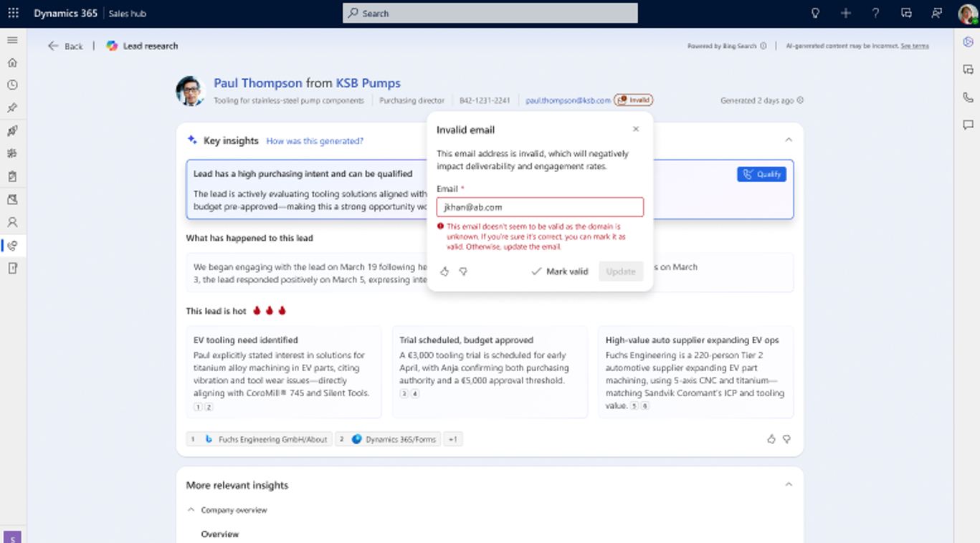Click the lightbulb assistant icon in top bar

click(x=815, y=14)
